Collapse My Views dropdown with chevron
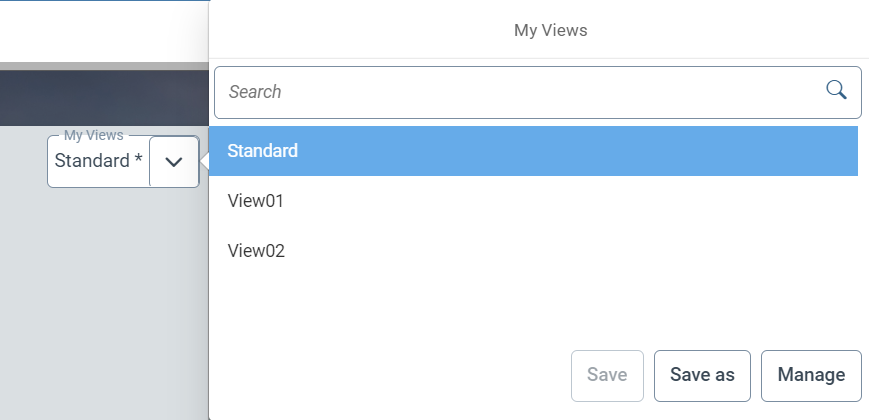Image resolution: width=869 pixels, height=420 pixels. (x=174, y=162)
